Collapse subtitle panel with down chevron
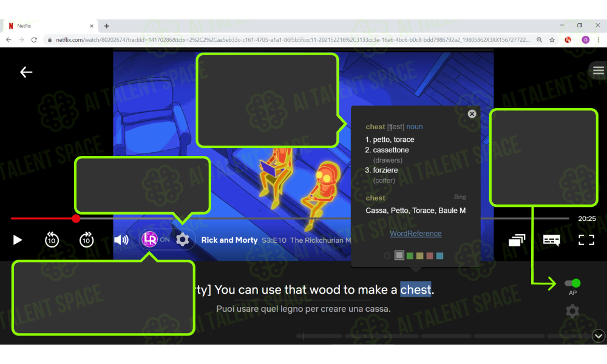 point(599,335)
